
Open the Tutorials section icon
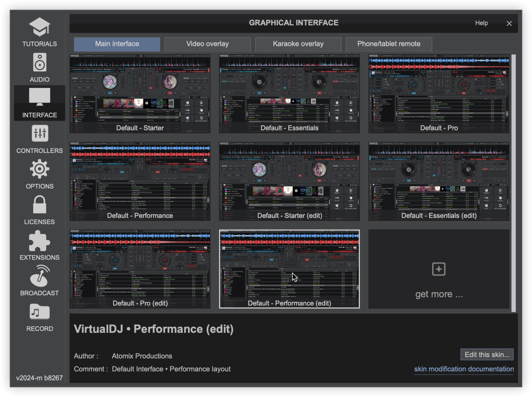click(x=39, y=28)
